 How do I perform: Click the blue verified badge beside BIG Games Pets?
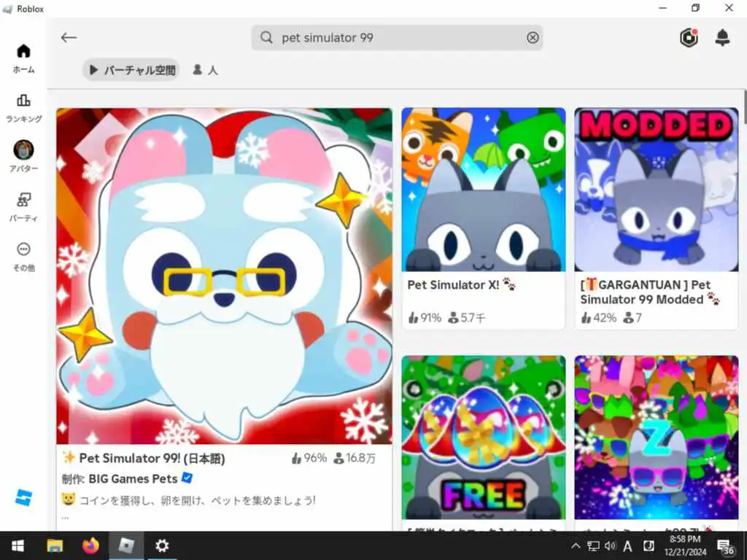pos(187,478)
